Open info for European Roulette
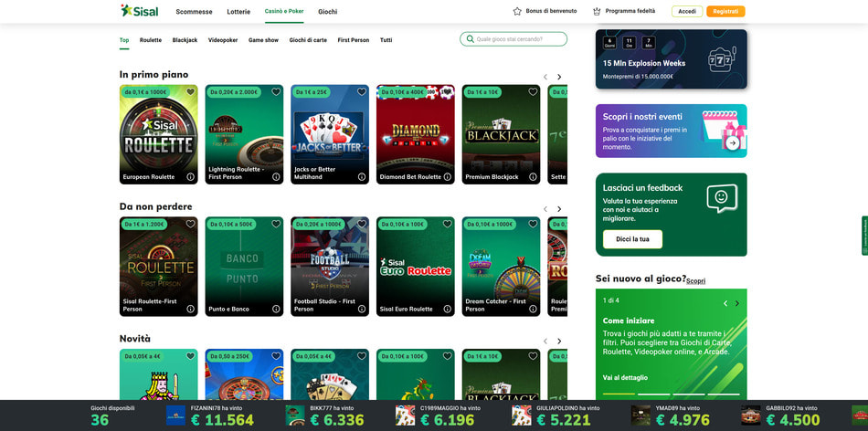Viewport: 868px width, 431px height. [x=190, y=177]
